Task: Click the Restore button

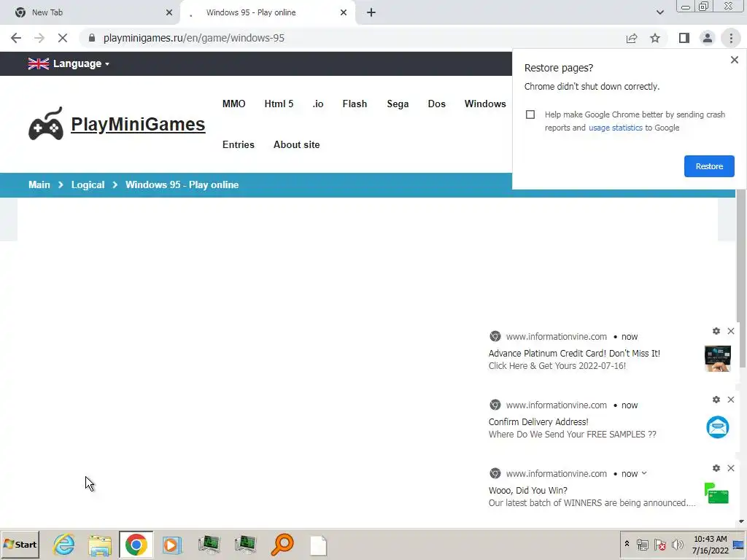Action: [x=709, y=166]
